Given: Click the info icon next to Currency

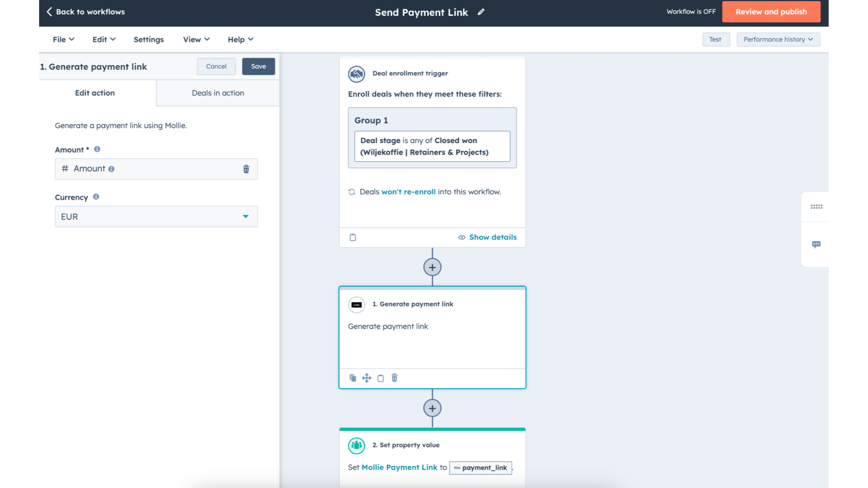Looking at the screenshot, I should pyautogui.click(x=96, y=197).
